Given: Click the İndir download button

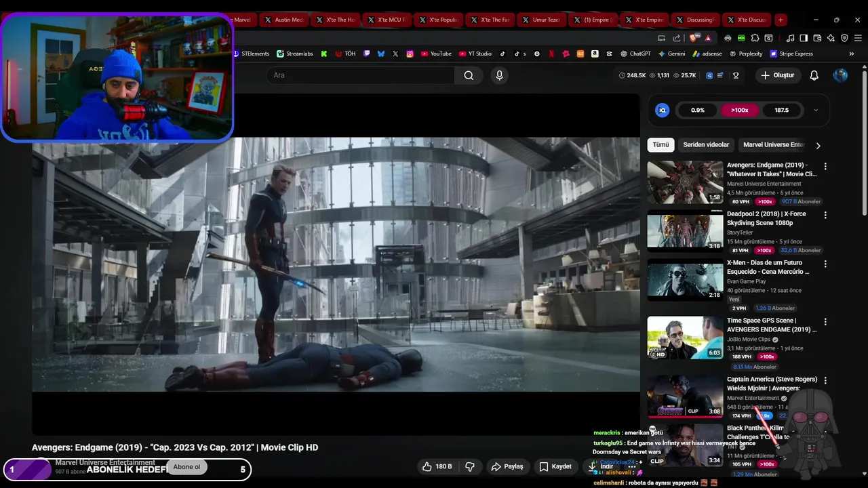Looking at the screenshot, I should 601,467.
